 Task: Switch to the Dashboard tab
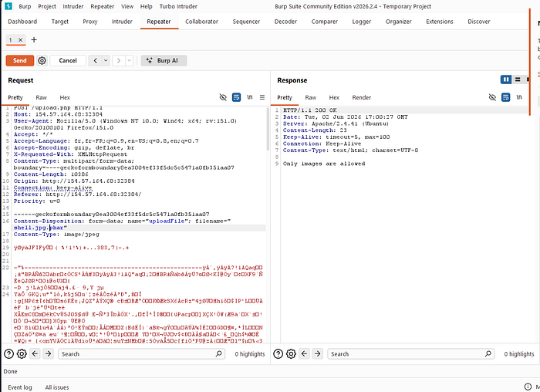pyautogui.click(x=22, y=22)
